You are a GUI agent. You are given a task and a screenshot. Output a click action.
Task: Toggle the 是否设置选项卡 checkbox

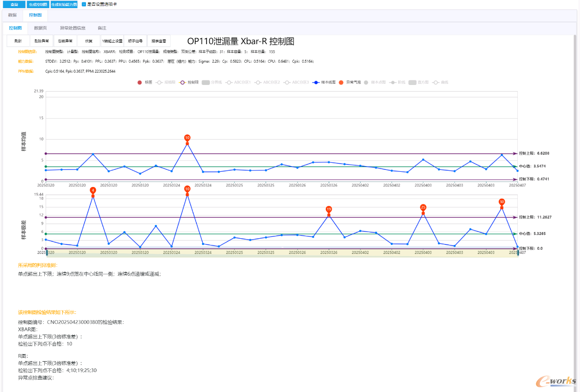[x=84, y=4]
